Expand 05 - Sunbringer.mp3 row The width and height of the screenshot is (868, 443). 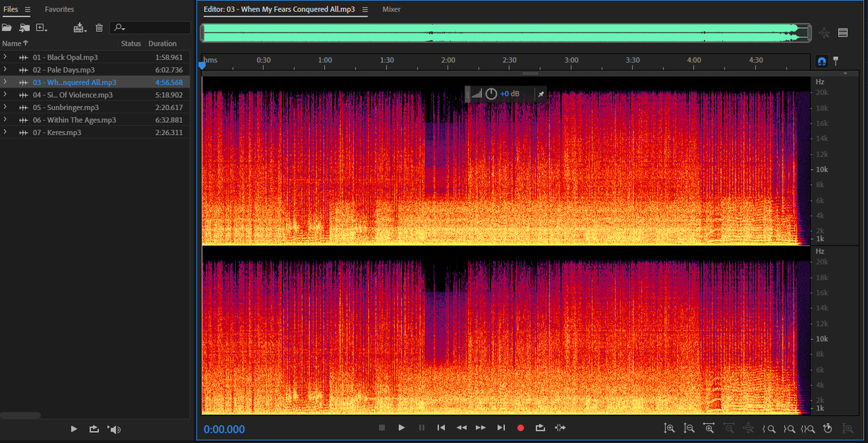5,107
